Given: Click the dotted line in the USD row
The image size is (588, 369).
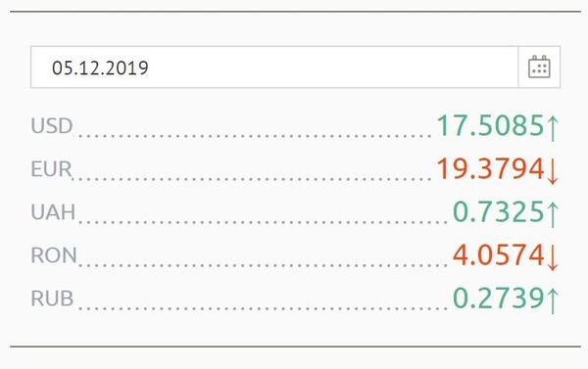Looking at the screenshot, I should pyautogui.click(x=255, y=136).
